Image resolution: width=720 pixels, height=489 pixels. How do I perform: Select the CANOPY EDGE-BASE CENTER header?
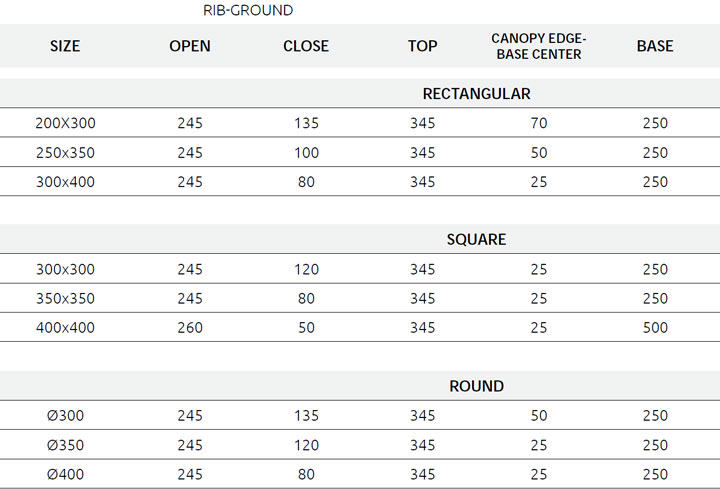click(x=539, y=46)
